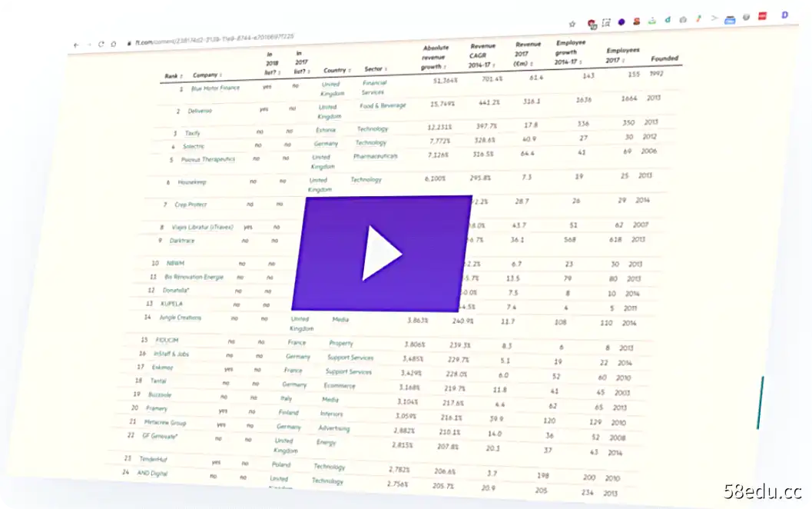Open the color picker pencil extension

tap(698, 18)
